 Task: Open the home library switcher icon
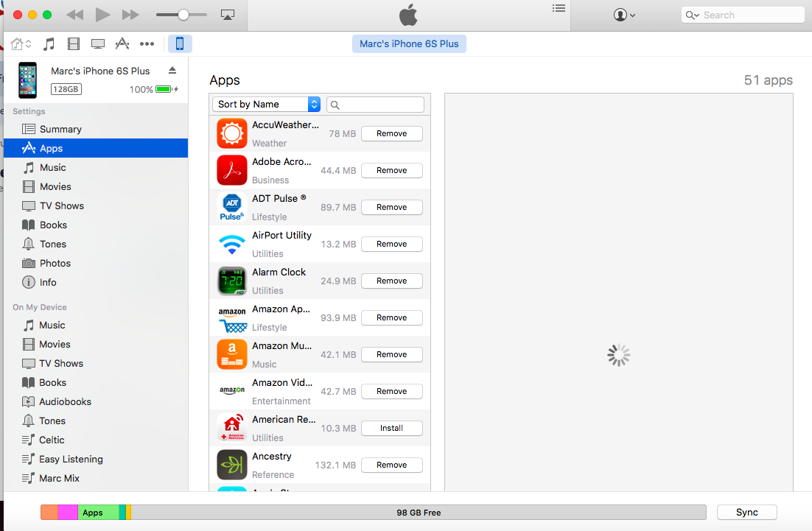pyautogui.click(x=21, y=44)
